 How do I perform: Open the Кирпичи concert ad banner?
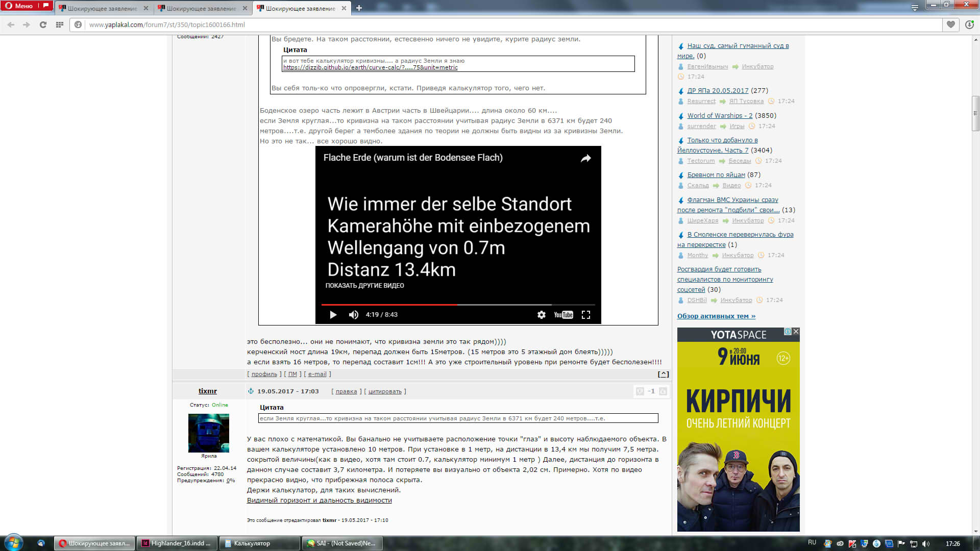pyautogui.click(x=739, y=430)
